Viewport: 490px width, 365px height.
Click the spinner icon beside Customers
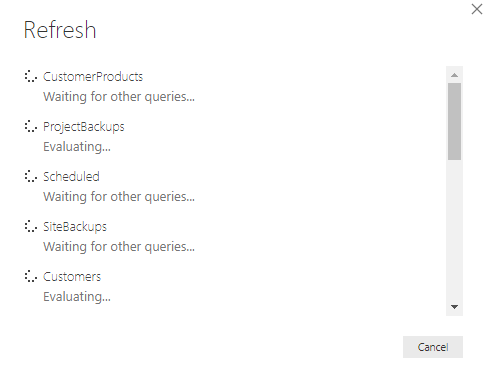[30, 276]
